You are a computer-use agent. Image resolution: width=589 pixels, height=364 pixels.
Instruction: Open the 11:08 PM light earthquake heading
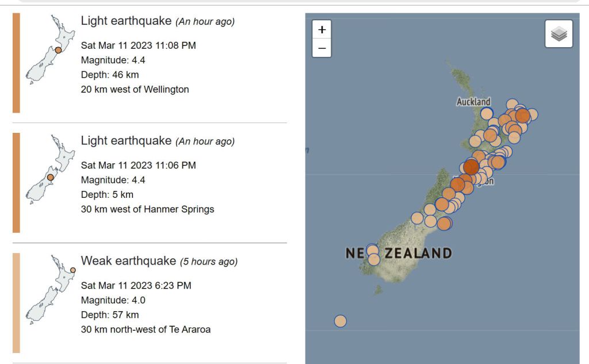126,21
